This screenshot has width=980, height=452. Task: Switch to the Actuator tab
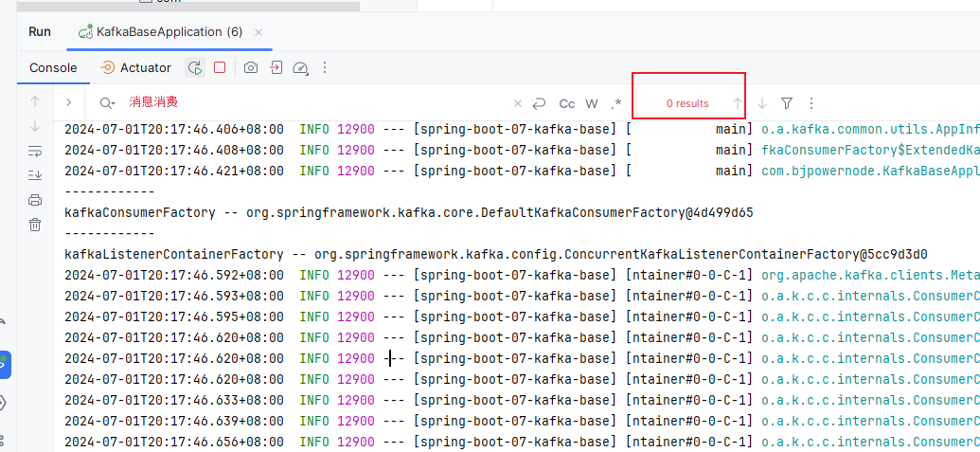[135, 67]
